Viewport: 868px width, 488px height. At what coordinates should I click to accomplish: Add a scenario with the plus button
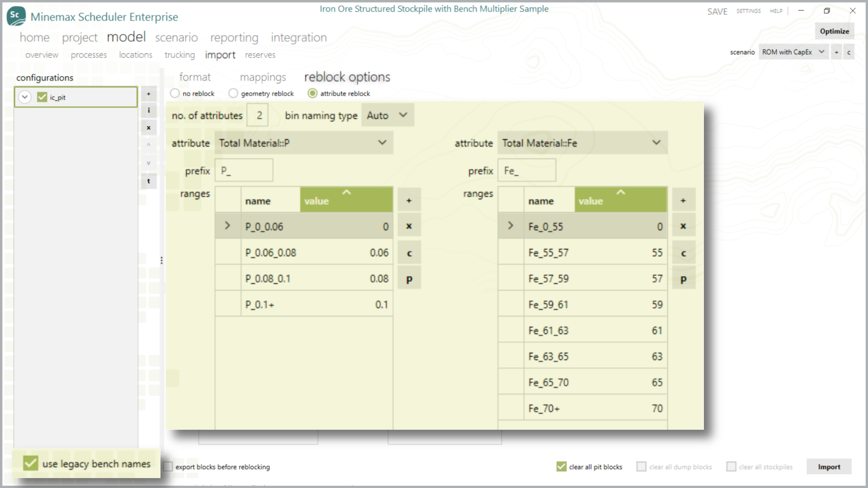pos(836,52)
